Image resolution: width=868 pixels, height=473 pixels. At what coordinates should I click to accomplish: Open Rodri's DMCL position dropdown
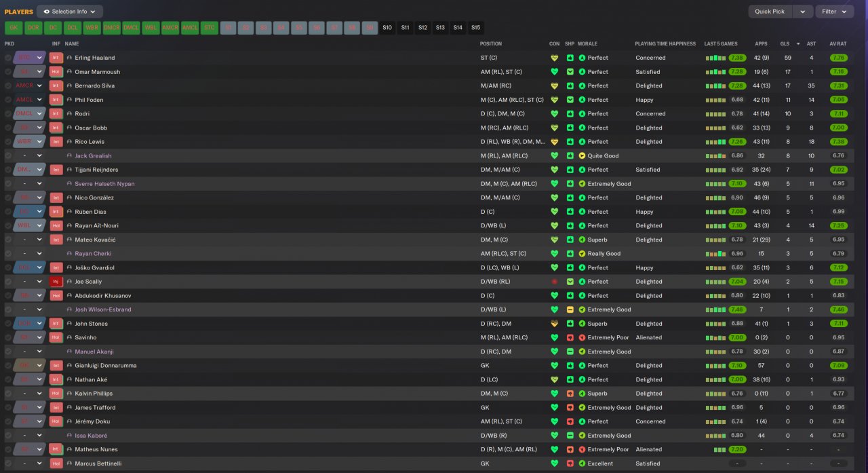[x=29, y=113]
